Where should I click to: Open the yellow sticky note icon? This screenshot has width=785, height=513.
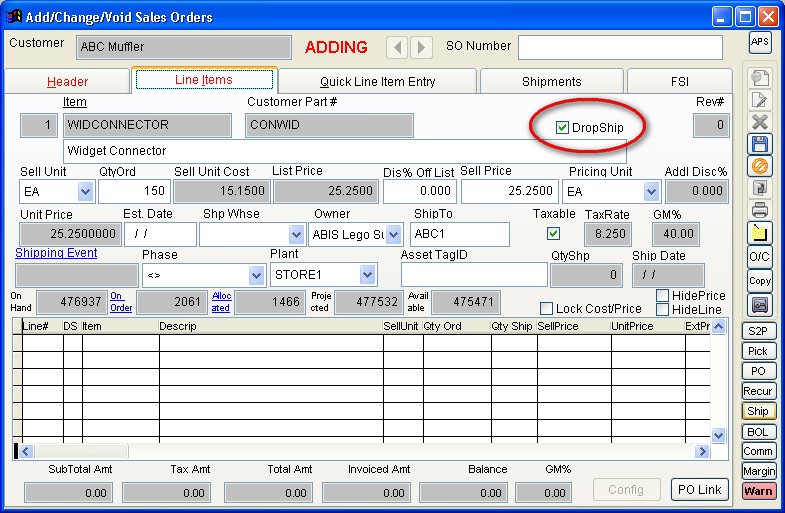[x=760, y=233]
